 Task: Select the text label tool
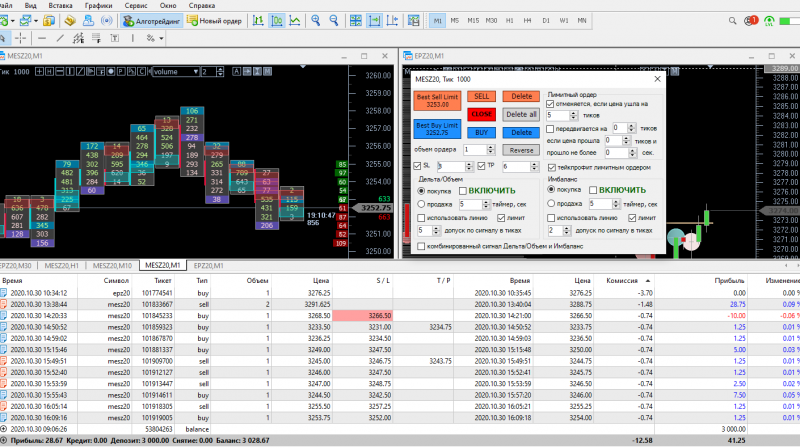click(x=115, y=38)
